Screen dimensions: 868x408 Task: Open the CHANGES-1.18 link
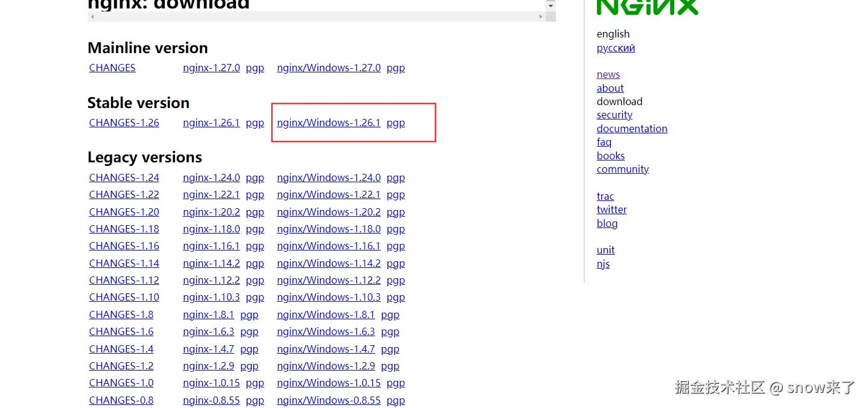coord(124,229)
